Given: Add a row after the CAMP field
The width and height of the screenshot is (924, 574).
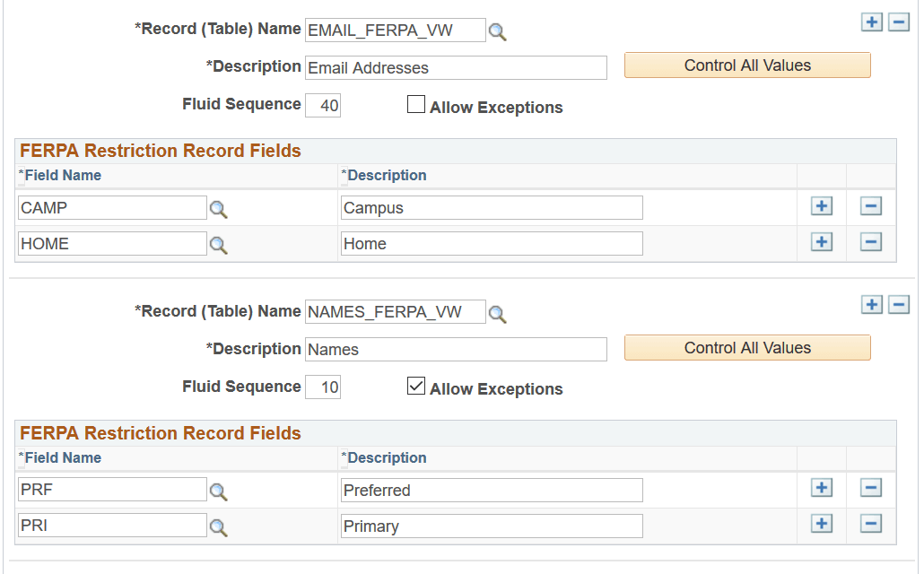Looking at the screenshot, I should pos(822,205).
